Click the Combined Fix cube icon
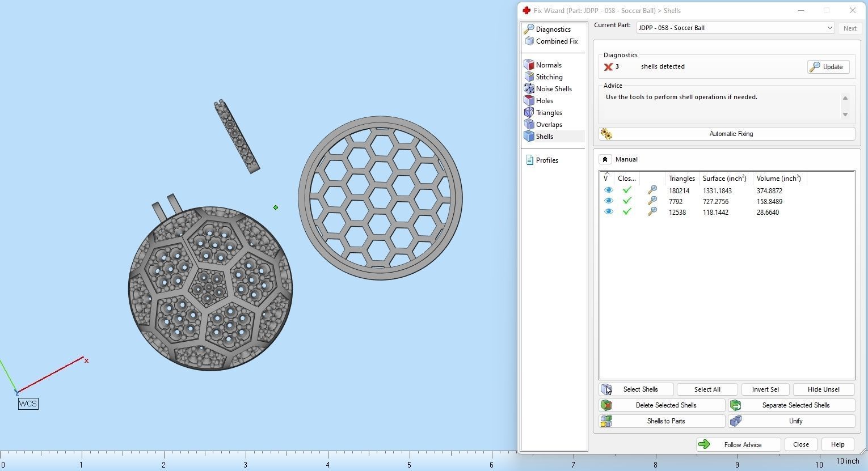 click(x=529, y=41)
